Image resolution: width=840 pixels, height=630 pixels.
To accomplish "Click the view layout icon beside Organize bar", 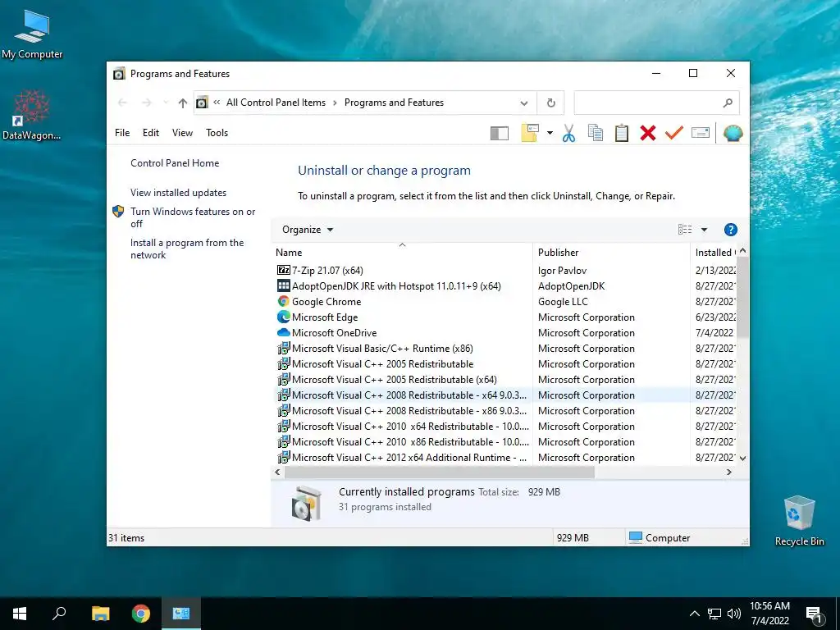I will coord(685,230).
